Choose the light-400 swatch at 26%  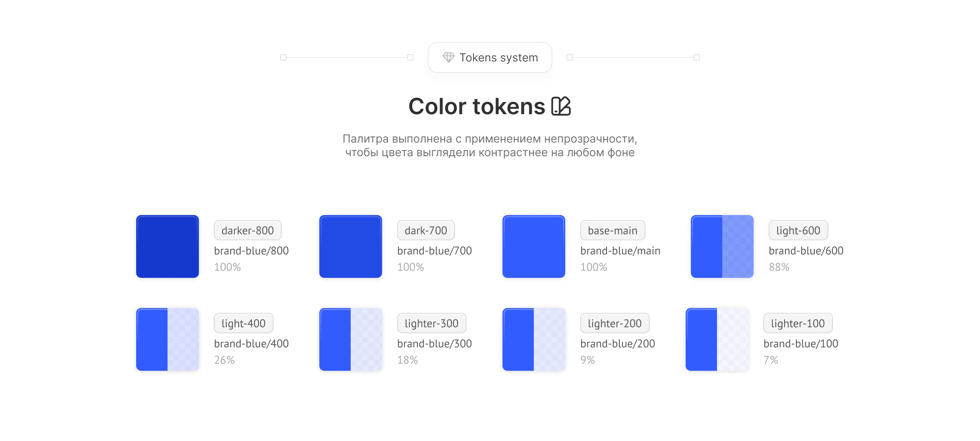tap(167, 339)
